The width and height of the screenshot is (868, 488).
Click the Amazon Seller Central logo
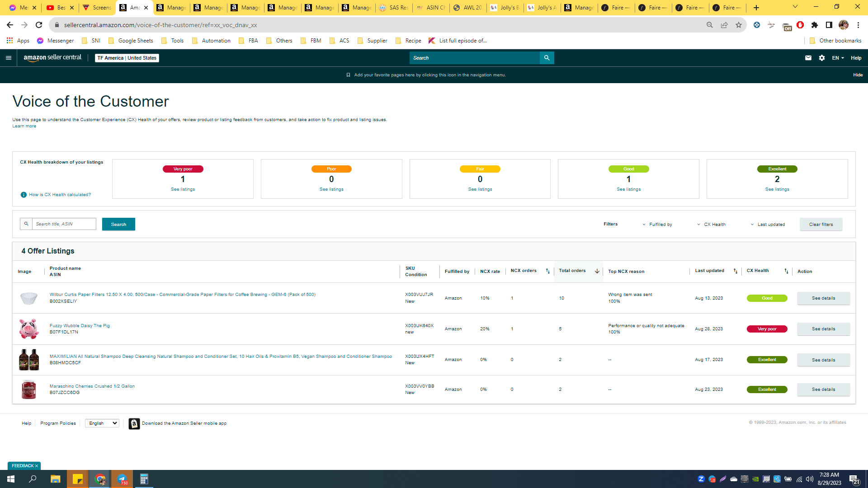52,58
